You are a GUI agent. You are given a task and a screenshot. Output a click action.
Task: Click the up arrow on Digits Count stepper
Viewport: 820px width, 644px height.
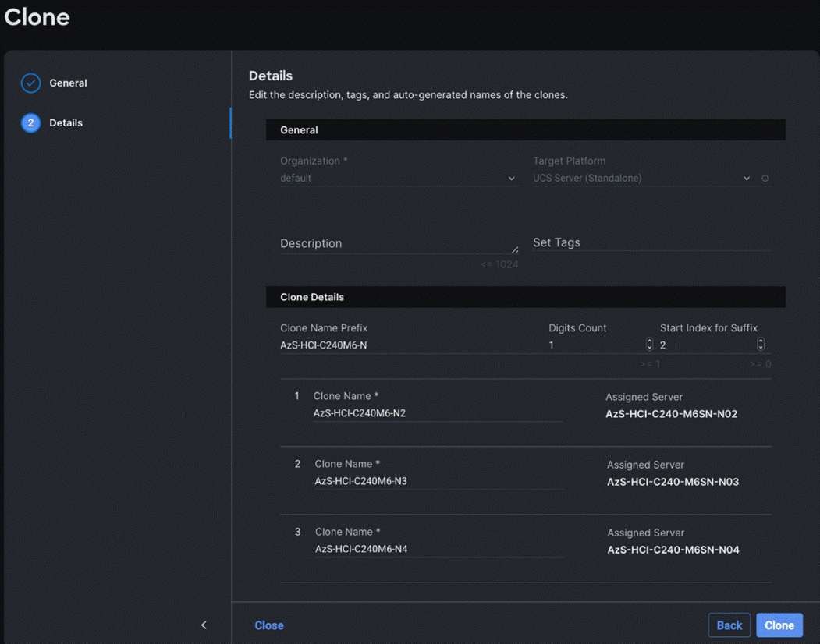coord(649,340)
